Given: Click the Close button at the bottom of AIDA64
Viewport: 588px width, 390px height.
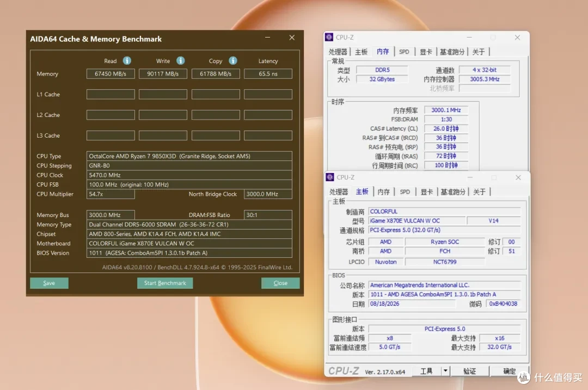Looking at the screenshot, I should click(280, 283).
